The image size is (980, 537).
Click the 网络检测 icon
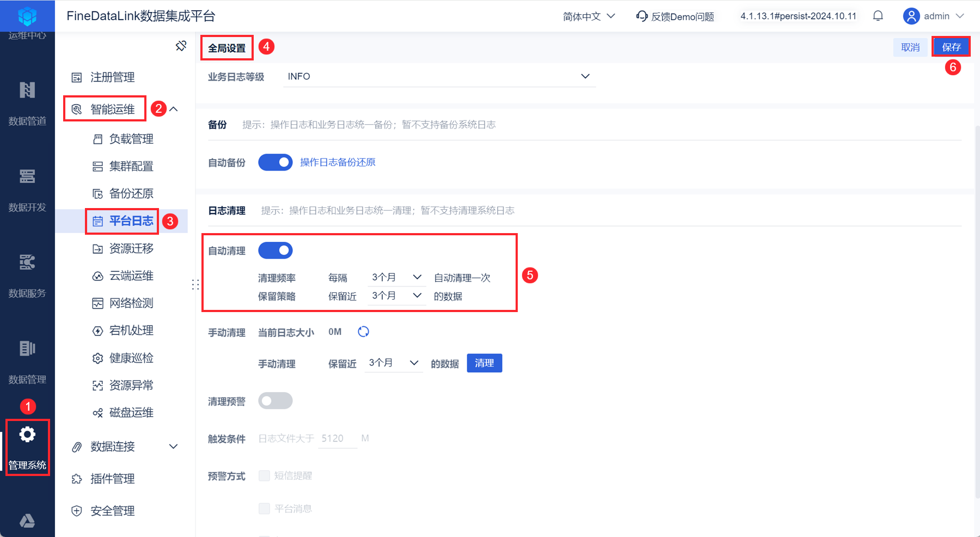[97, 303]
